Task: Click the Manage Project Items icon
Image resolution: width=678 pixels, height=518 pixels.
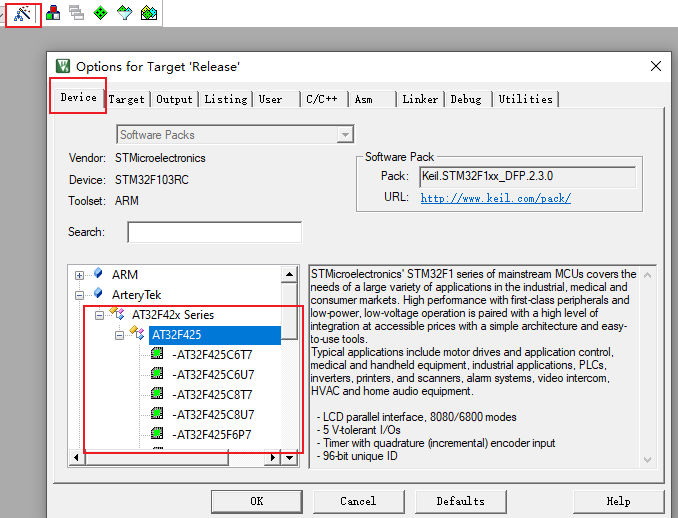Action: [x=53, y=13]
